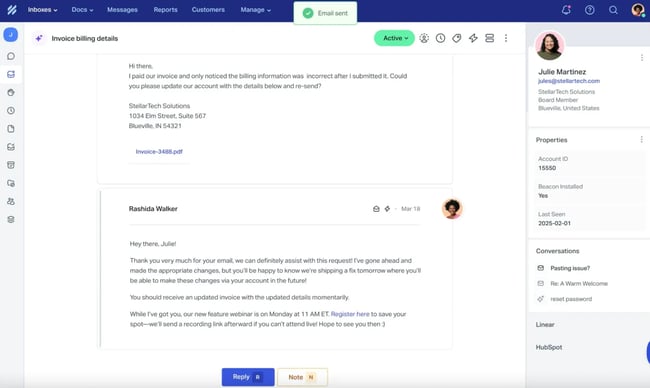
Task: Click Julie Martinez's profile photo
Action: [550, 46]
